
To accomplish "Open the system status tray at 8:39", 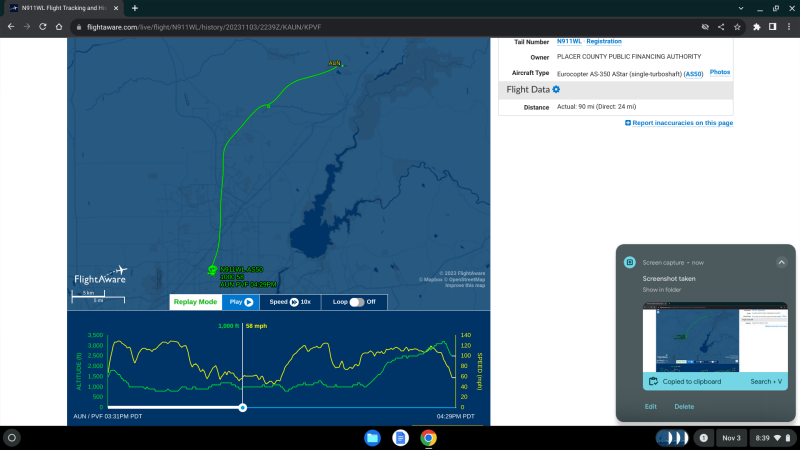I will pyautogui.click(x=772, y=438).
